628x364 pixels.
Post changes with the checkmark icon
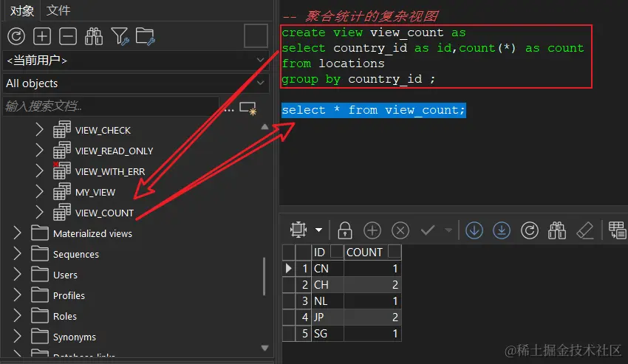click(427, 230)
